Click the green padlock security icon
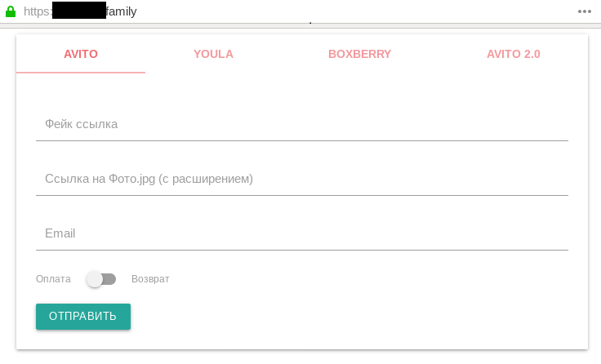The width and height of the screenshot is (601, 364). click(11, 11)
